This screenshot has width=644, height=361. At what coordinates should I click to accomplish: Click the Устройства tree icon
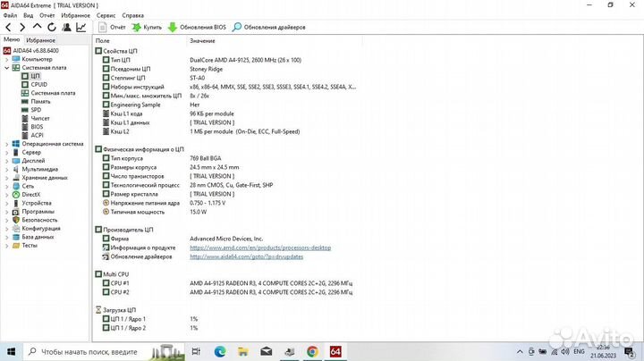pos(15,203)
